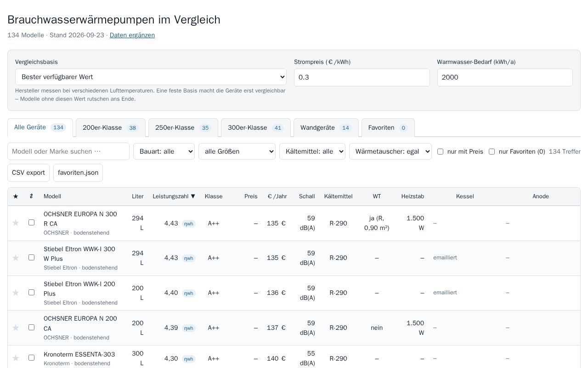Image resolution: width=588 pixels, height=368 pixels.
Task: Sort by the Liter column header
Action: [138, 196]
